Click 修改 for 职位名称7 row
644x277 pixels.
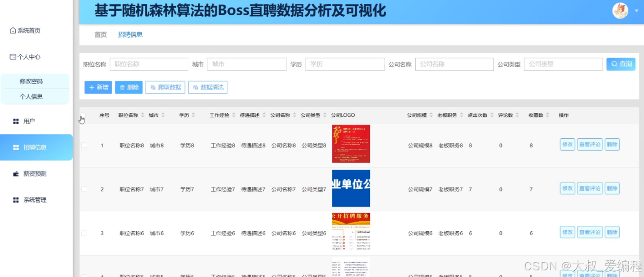tap(567, 188)
